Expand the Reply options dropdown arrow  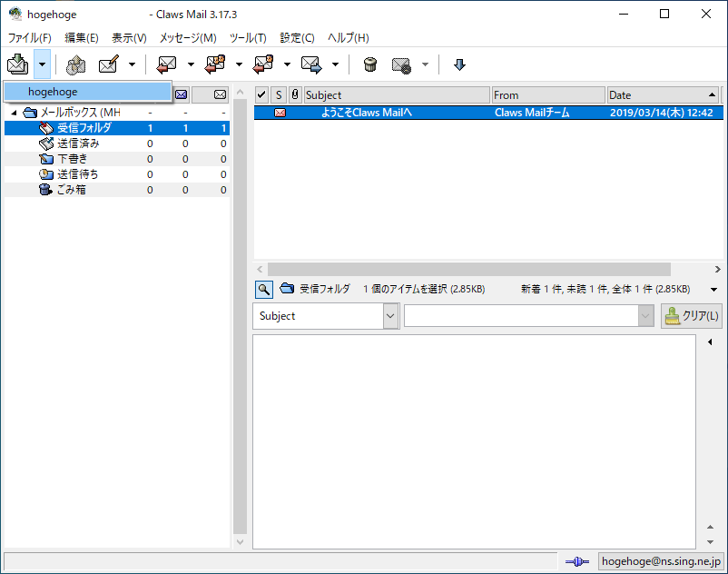click(x=191, y=64)
